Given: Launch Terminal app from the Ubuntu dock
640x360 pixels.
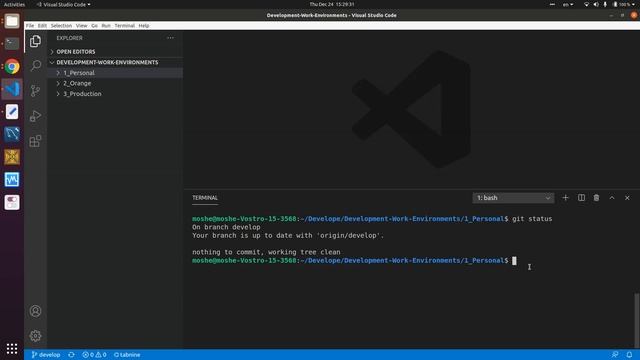Looking at the screenshot, I should [12, 43].
